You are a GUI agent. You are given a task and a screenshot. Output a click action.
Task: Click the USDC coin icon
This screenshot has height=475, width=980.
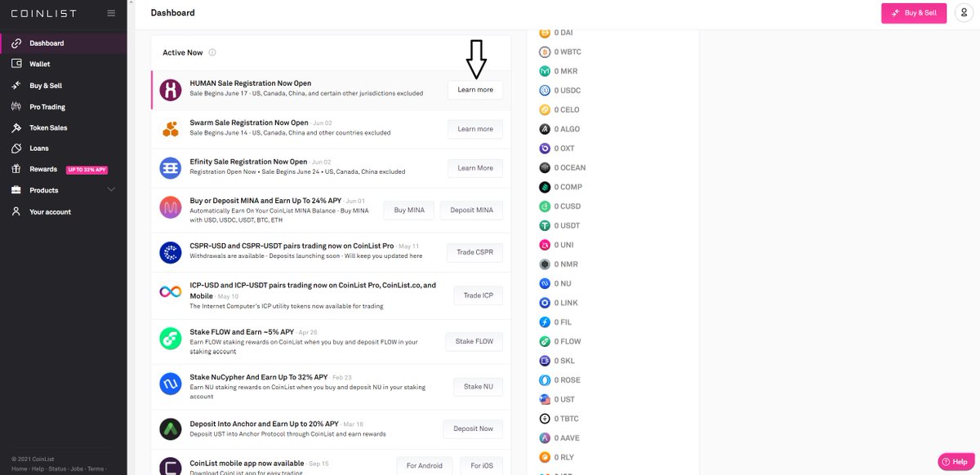[545, 91]
